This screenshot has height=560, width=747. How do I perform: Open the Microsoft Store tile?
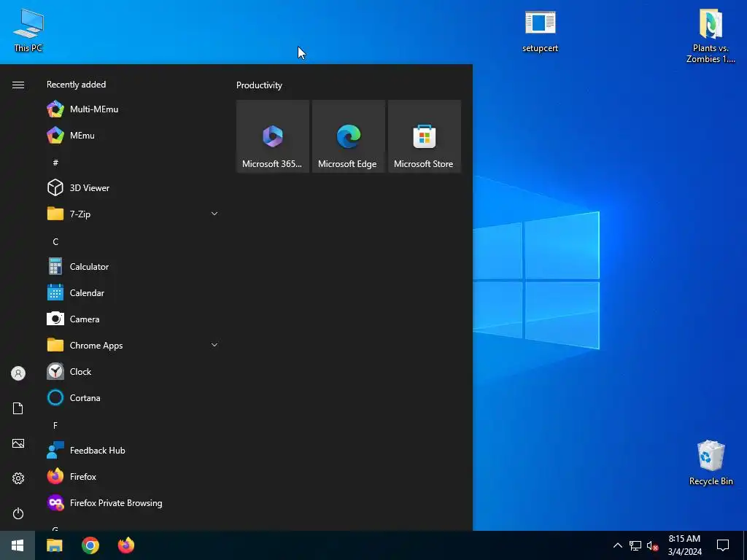tap(424, 136)
